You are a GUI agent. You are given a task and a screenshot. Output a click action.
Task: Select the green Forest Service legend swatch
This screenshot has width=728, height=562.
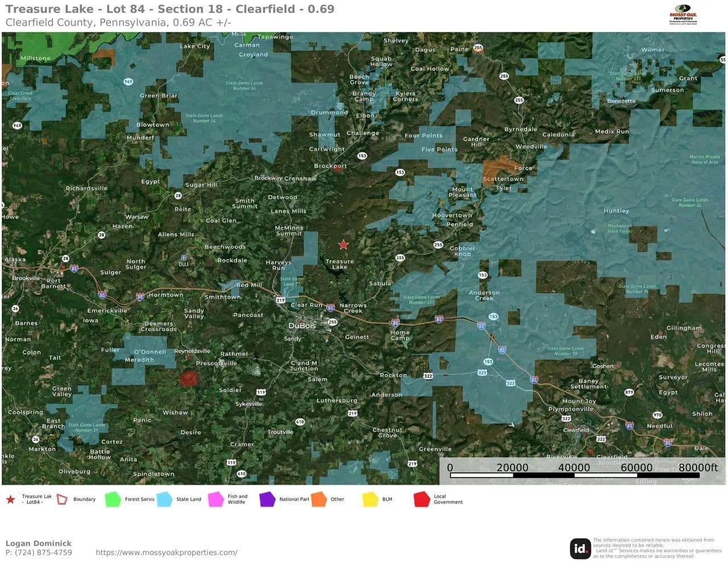[x=113, y=499]
